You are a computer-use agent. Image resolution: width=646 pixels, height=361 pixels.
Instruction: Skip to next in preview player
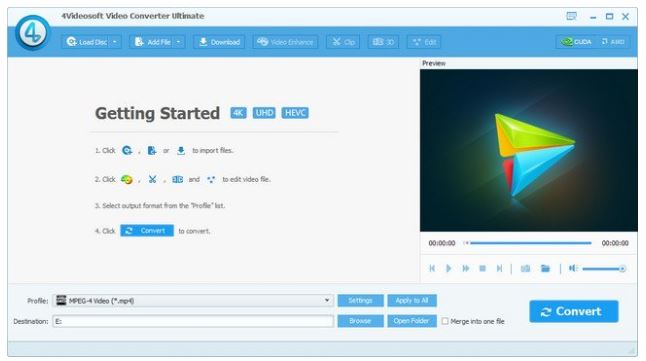pos(499,269)
